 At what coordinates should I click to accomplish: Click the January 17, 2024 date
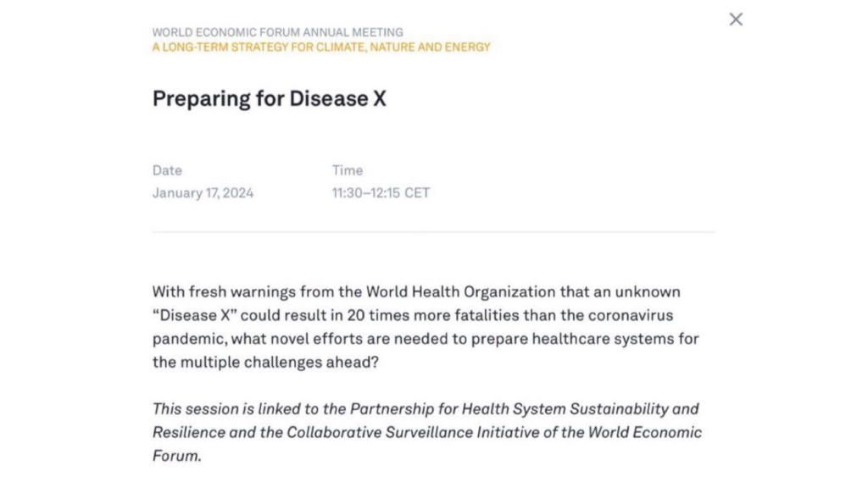[203, 193]
